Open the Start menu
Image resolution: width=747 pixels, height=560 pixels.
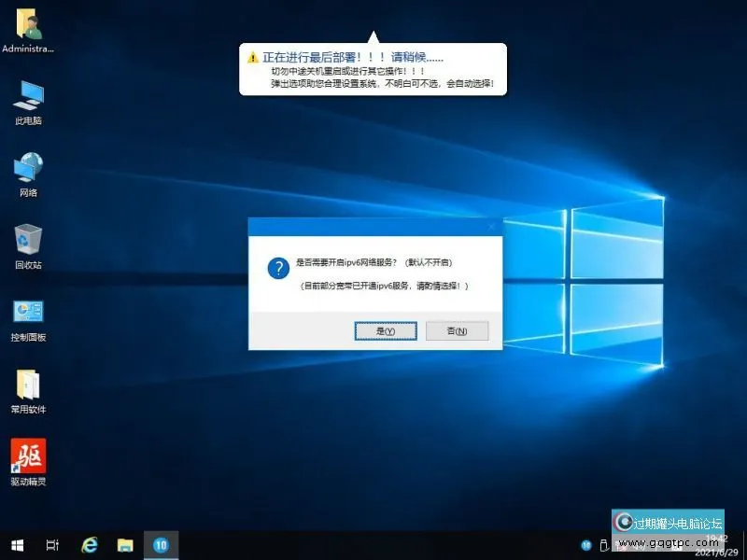pyautogui.click(x=17, y=544)
